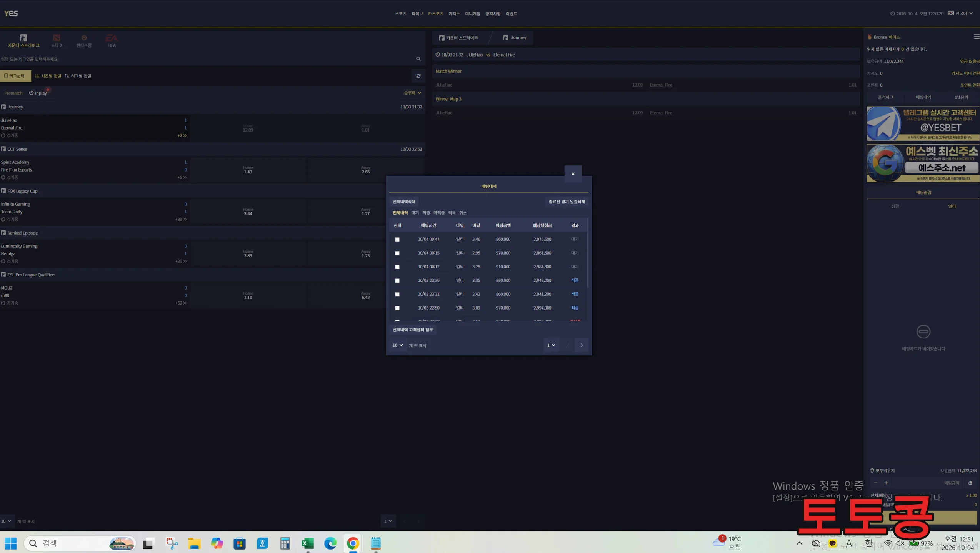Select the Counter-Strike game icon
980x553 pixels.
[x=23, y=41]
